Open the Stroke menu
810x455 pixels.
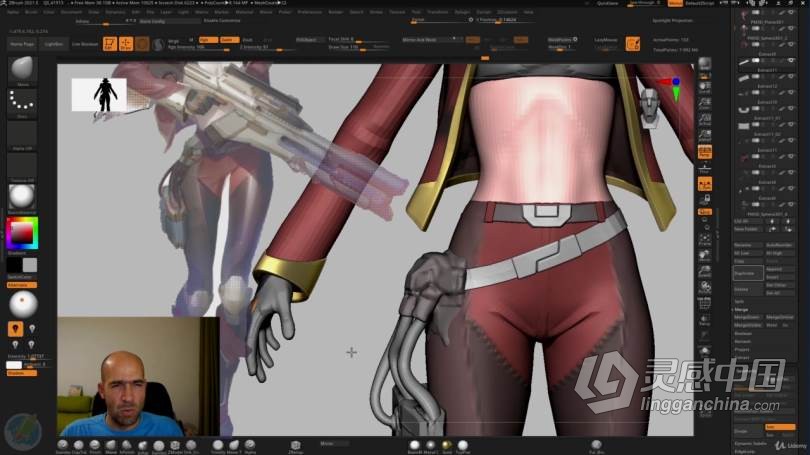[x=376, y=12]
